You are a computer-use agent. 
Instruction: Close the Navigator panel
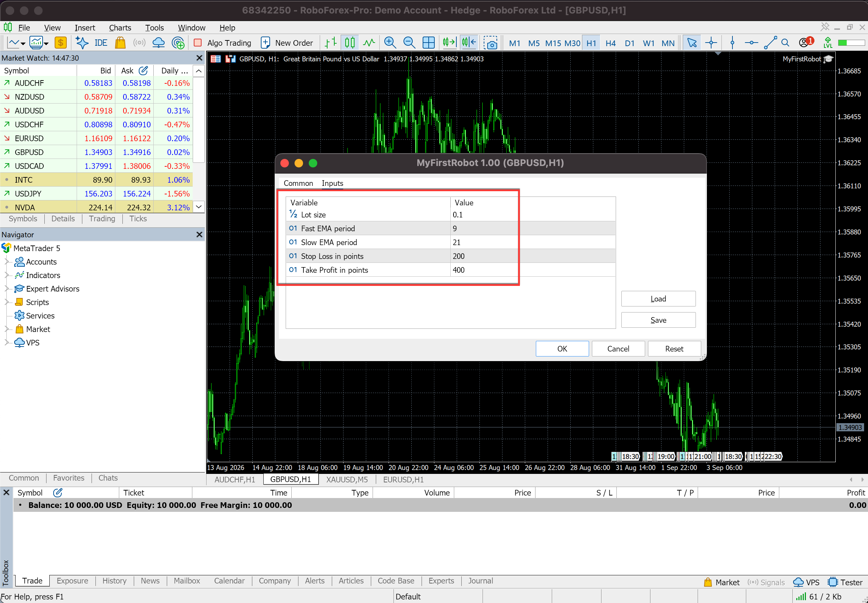click(199, 234)
